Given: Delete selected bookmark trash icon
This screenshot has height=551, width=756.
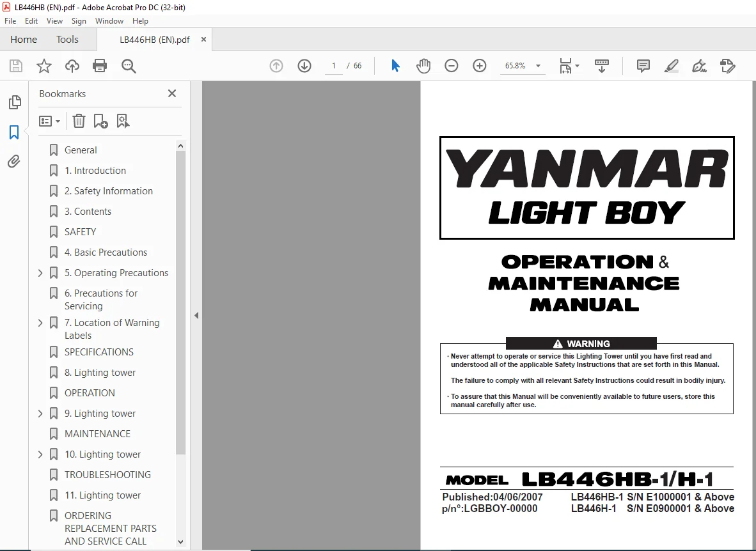Looking at the screenshot, I should pyautogui.click(x=79, y=121).
